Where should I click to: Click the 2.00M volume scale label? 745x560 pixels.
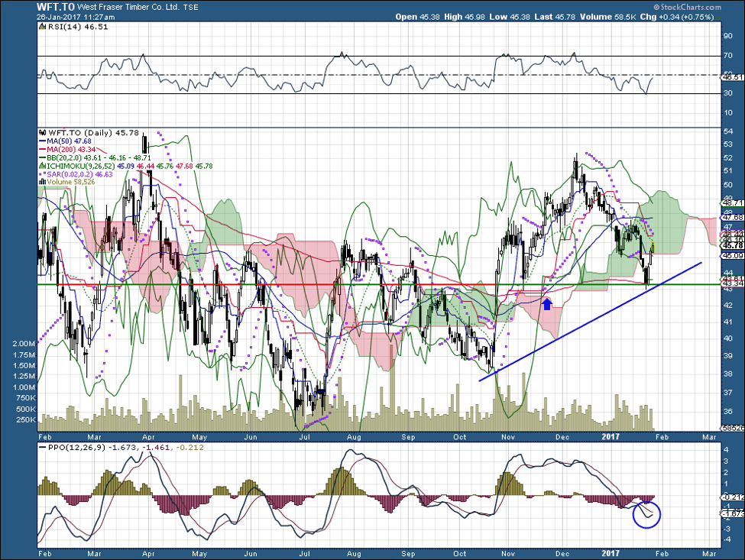click(24, 343)
